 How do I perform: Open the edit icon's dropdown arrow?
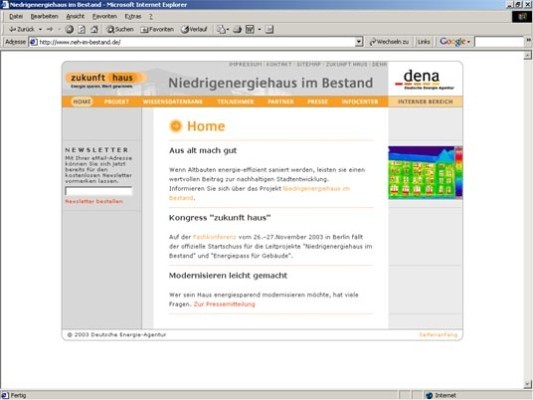(x=259, y=30)
